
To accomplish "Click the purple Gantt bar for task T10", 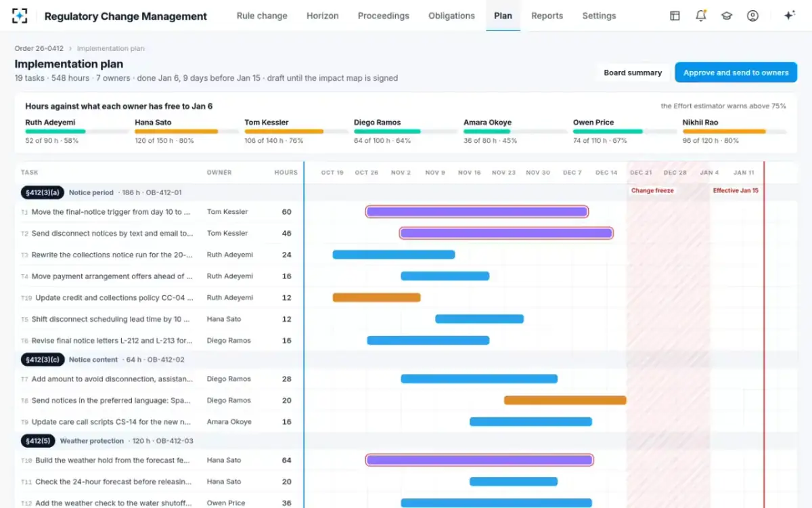I will pos(480,461).
